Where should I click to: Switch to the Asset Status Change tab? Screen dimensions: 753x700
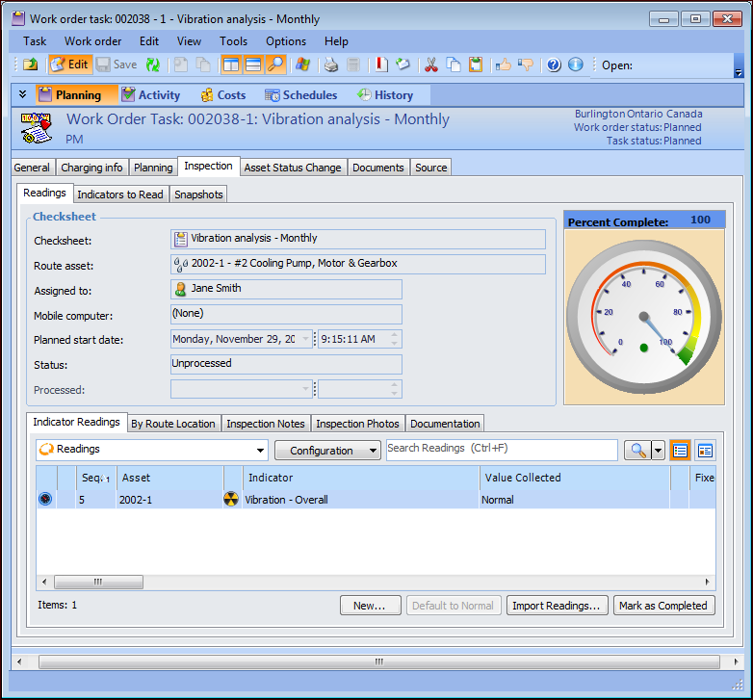point(293,168)
